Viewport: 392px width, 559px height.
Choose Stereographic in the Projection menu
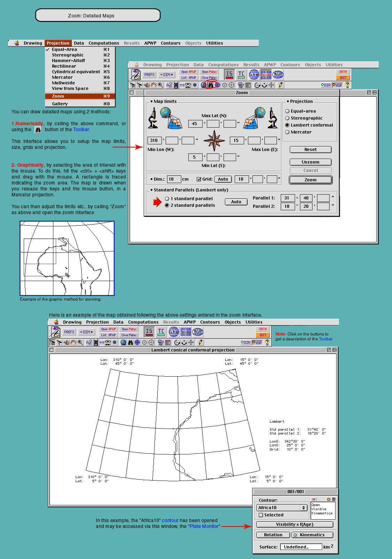(80, 55)
